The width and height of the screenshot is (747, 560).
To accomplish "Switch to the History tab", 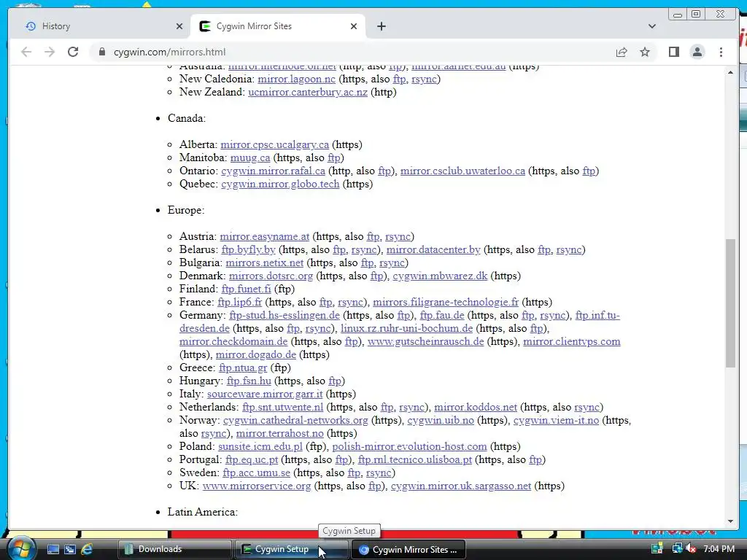I will click(99, 26).
